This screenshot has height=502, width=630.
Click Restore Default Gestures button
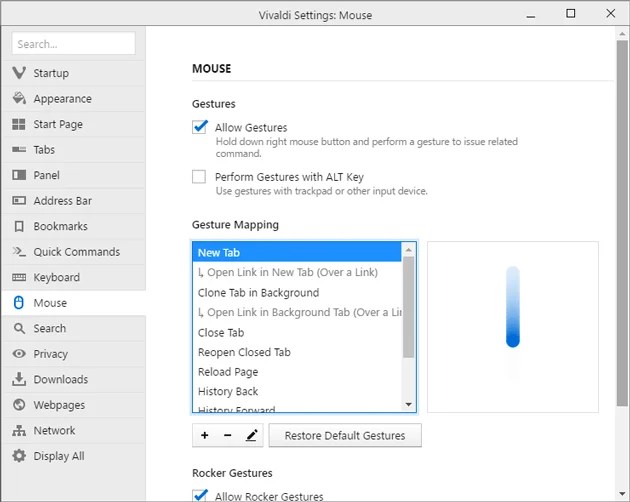point(345,435)
